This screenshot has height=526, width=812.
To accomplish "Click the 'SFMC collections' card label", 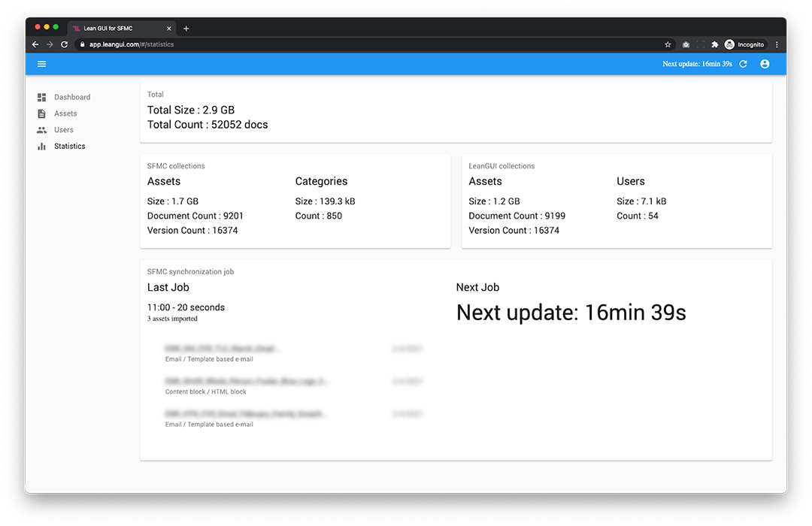I will pos(175,166).
